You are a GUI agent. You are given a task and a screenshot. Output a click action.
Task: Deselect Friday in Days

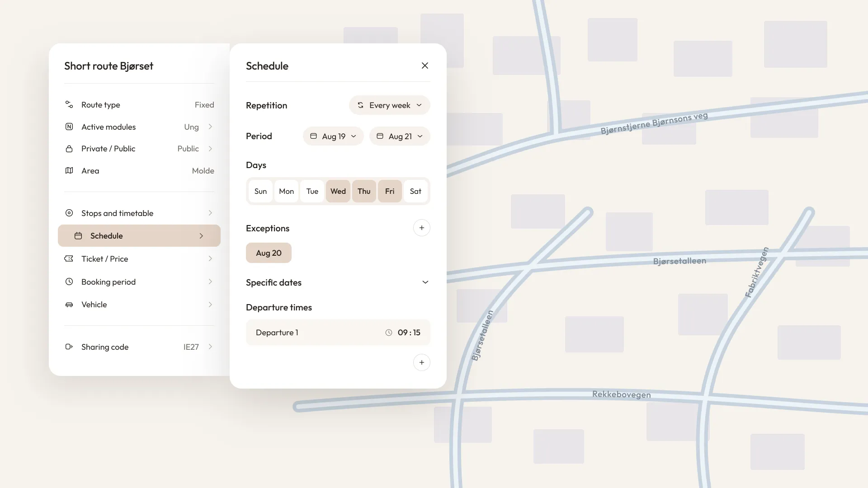coord(390,192)
